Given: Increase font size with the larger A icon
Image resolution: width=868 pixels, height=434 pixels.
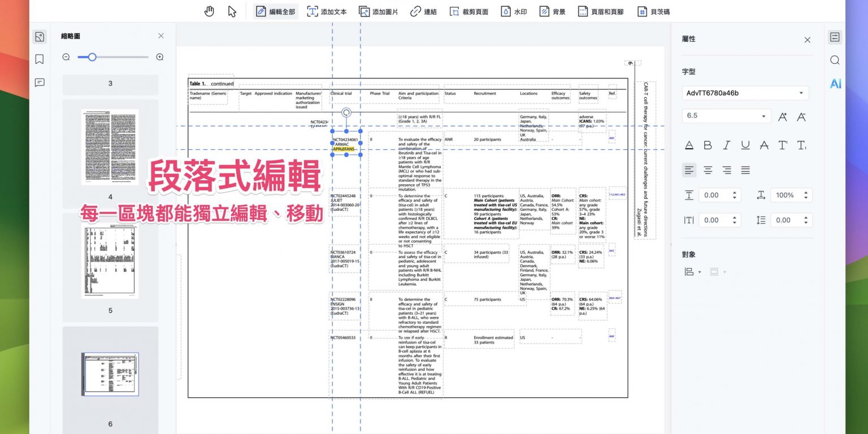Looking at the screenshot, I should pos(783,116).
